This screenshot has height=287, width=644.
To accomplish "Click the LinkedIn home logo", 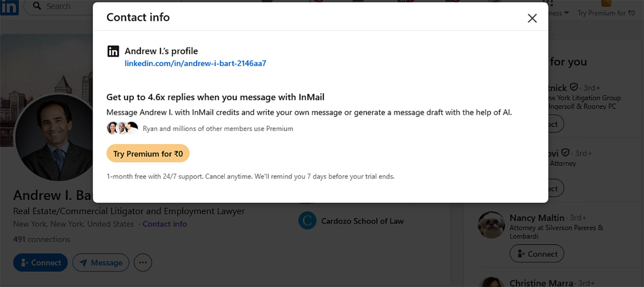I will (9, 7).
